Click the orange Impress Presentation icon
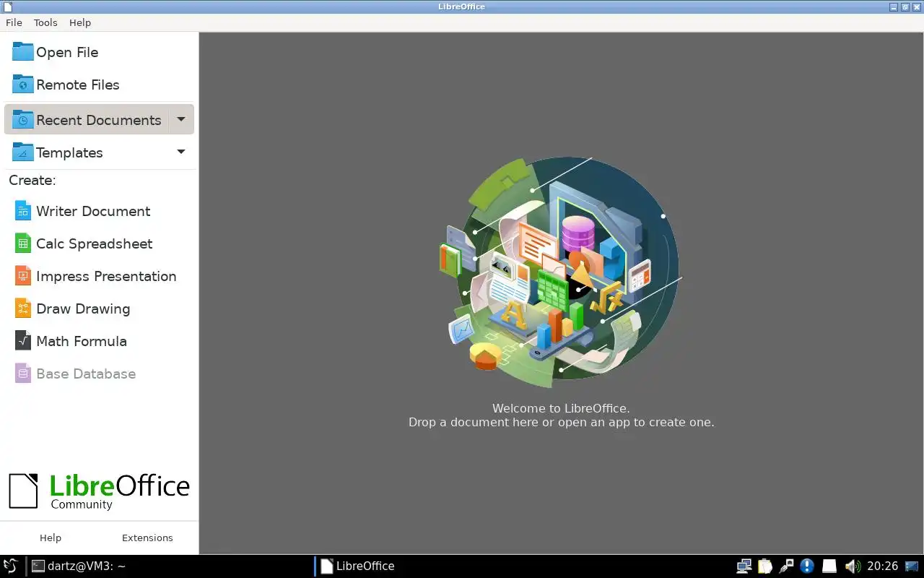This screenshot has height=578, width=924. click(x=22, y=276)
